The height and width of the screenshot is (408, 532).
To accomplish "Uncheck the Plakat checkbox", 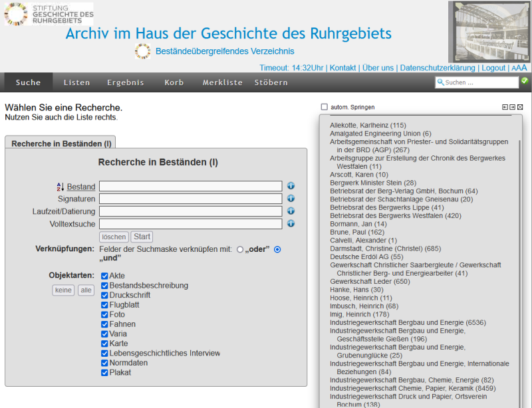I will coord(104,373).
